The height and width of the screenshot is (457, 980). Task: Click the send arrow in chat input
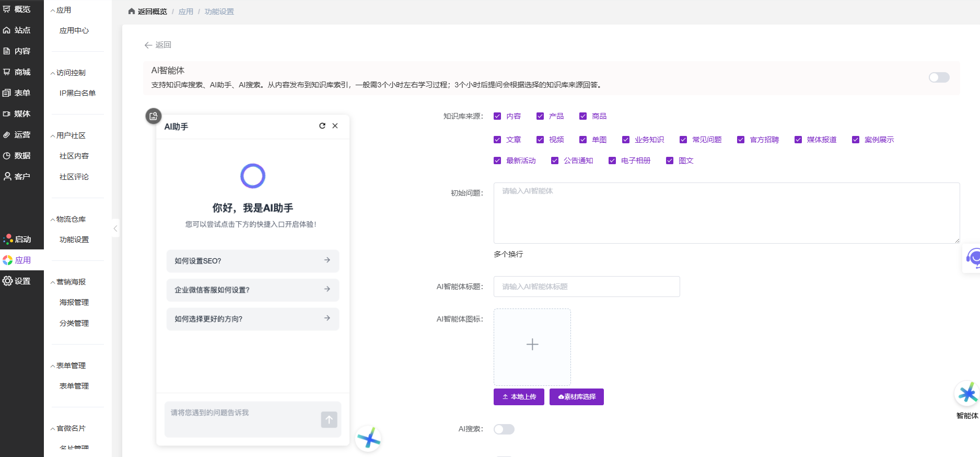click(x=329, y=419)
